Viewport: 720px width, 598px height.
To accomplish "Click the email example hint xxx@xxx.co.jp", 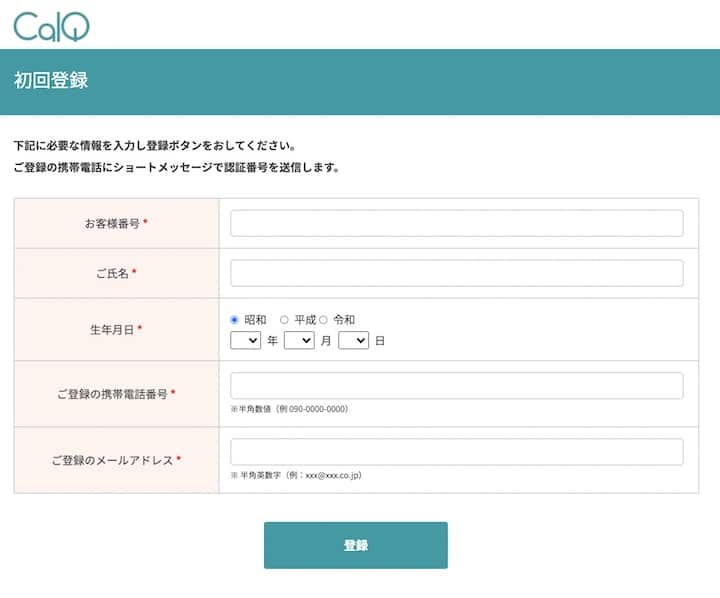I will click(295, 475).
